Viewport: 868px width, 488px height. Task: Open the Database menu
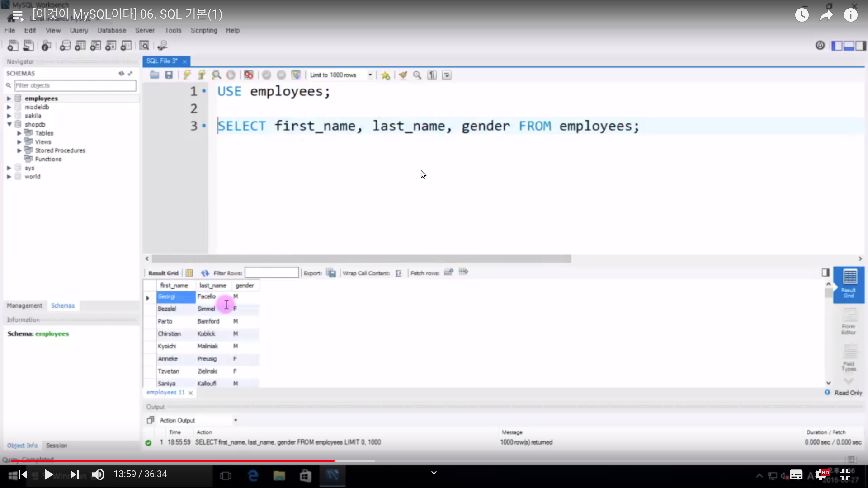(112, 30)
